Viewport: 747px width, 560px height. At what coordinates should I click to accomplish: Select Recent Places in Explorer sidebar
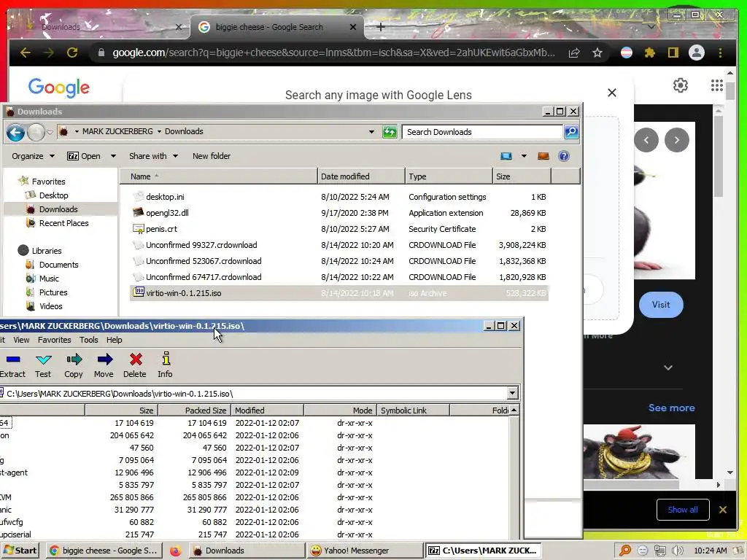63,223
